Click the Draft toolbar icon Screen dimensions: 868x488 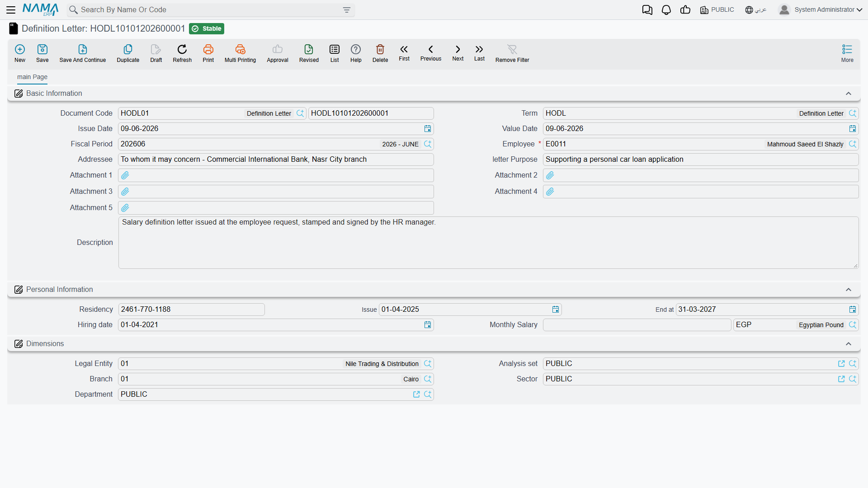tap(156, 49)
